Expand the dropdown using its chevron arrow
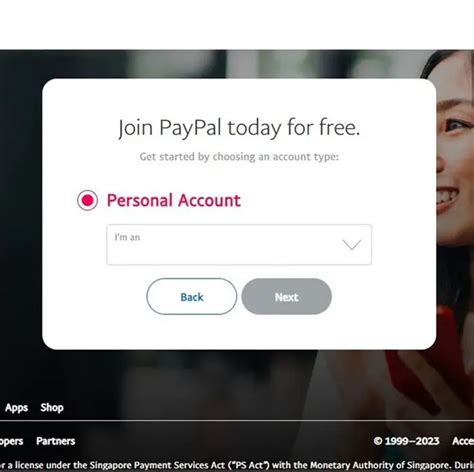This screenshot has height=472, width=474. click(x=352, y=245)
